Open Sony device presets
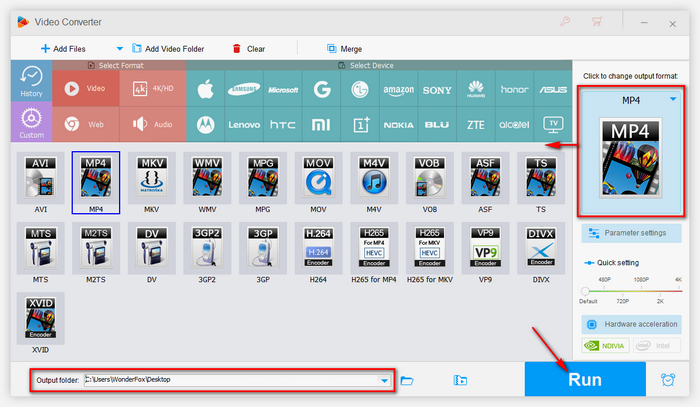700x407 pixels. tap(437, 89)
